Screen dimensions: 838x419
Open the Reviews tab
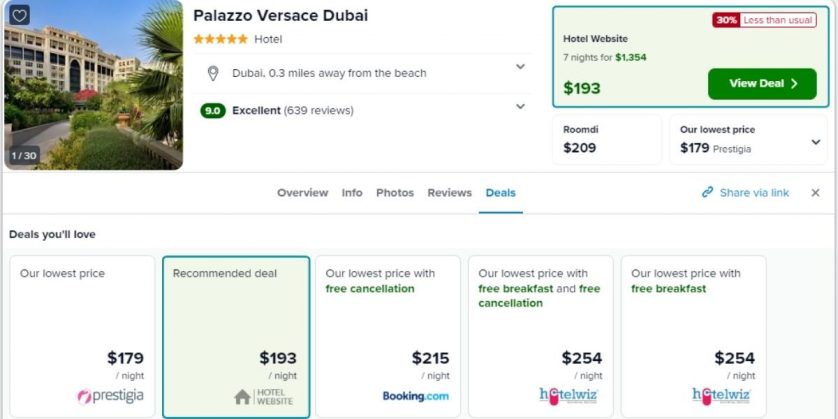pyautogui.click(x=449, y=193)
